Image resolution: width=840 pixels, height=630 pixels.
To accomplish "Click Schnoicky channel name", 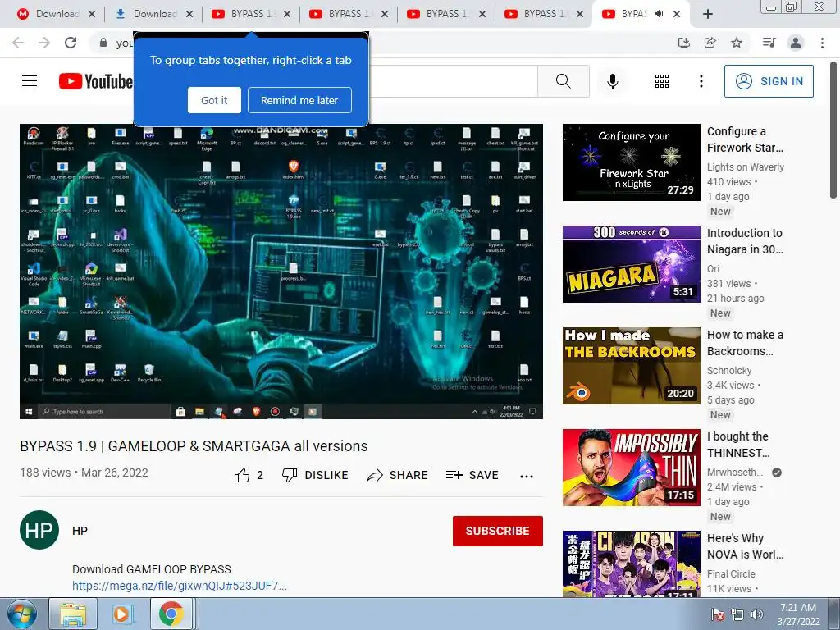I will click(x=729, y=371).
